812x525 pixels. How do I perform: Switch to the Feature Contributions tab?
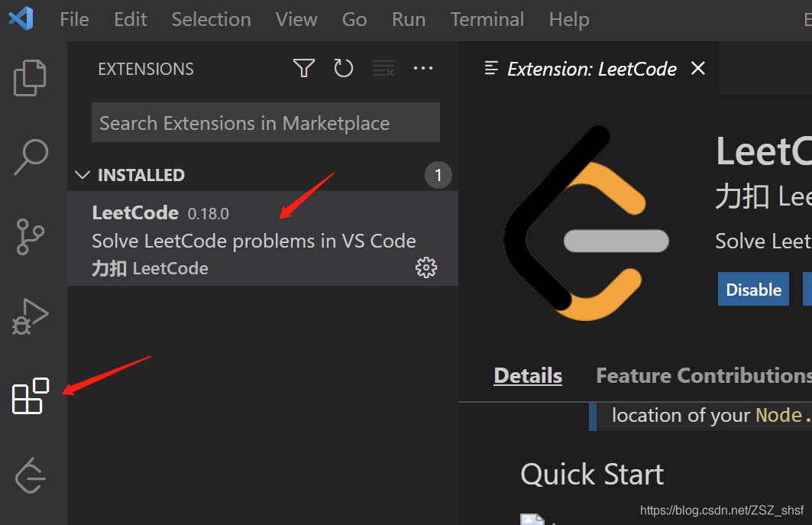point(704,376)
